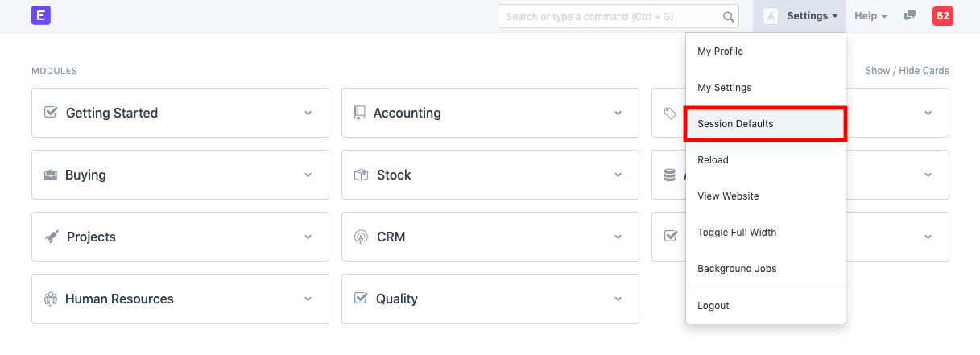980x355 pixels.
Task: Expand the Getting Started card
Action: point(308,113)
